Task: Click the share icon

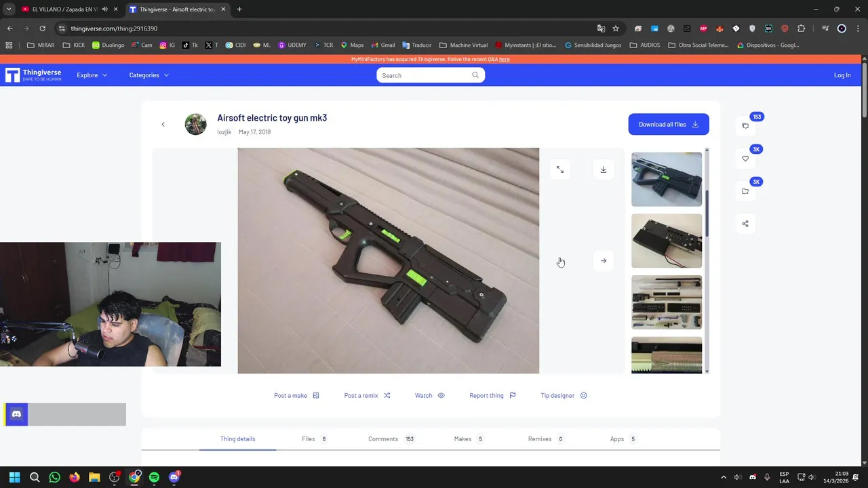Action: pos(745,224)
